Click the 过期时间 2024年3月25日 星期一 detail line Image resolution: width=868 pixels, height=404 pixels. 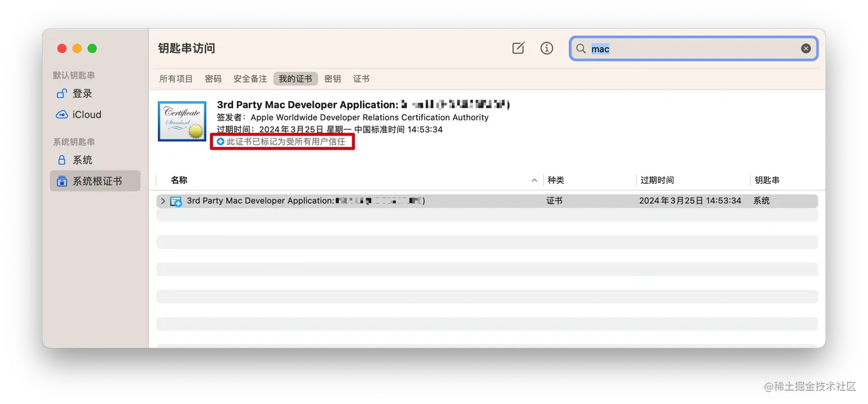pos(330,129)
